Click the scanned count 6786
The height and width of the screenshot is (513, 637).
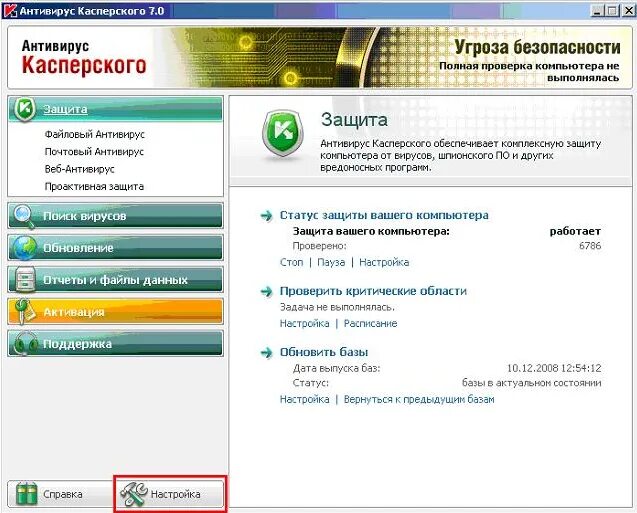pyautogui.click(x=590, y=246)
